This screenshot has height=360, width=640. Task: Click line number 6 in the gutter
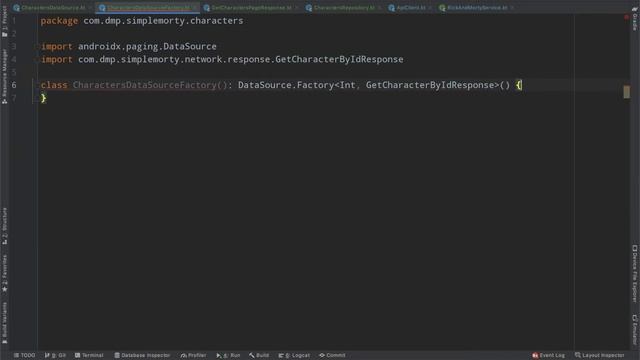(14, 85)
